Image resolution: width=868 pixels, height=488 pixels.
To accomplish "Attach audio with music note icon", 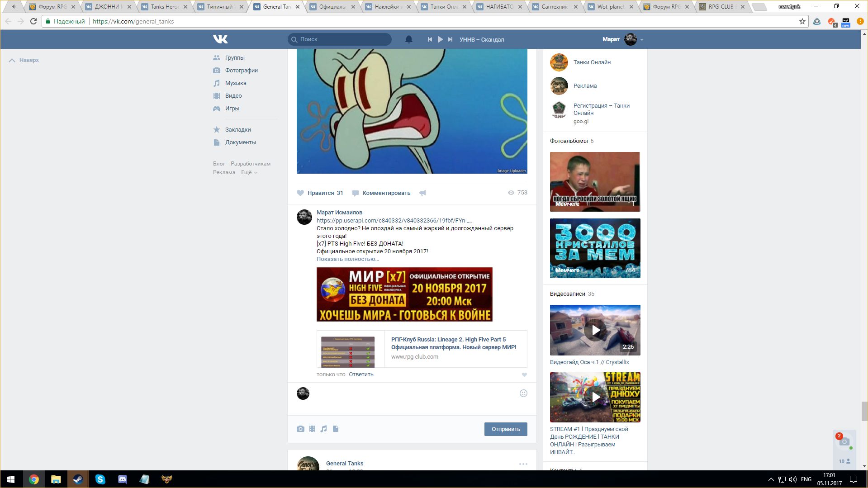I will coord(323,429).
